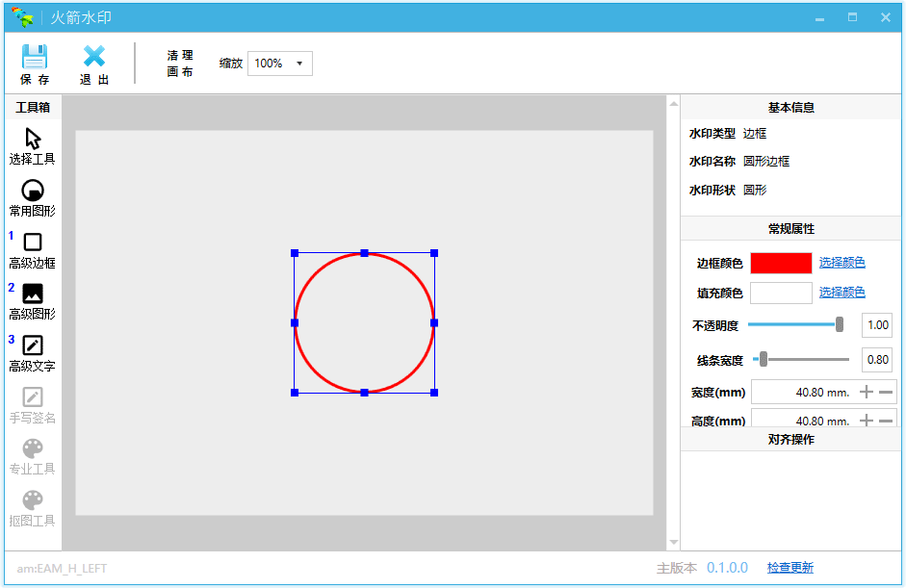Click the 手写签名 handwritten signature tool
Viewport: 906px width, 588px height.
33,397
